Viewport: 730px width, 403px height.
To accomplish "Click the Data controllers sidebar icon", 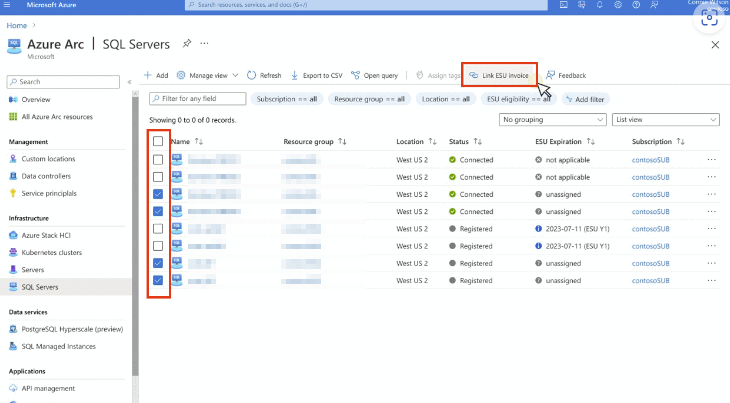I will point(13,176).
